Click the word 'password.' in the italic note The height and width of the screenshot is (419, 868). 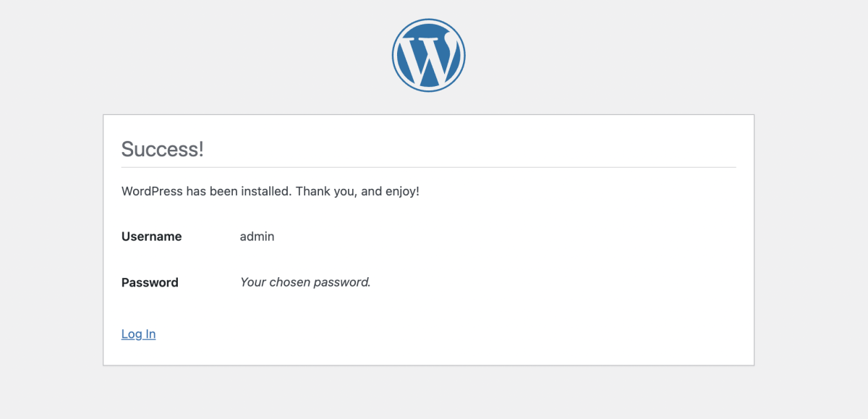(342, 282)
